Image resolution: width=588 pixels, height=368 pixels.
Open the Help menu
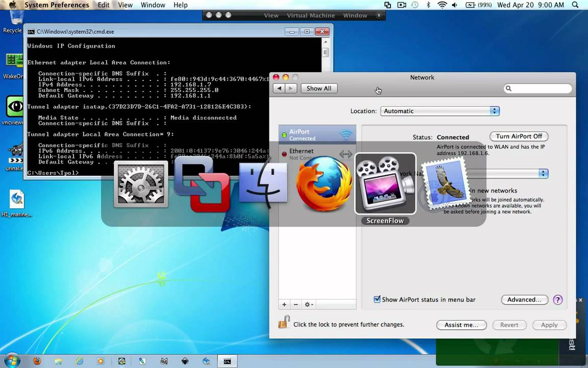[x=180, y=5]
